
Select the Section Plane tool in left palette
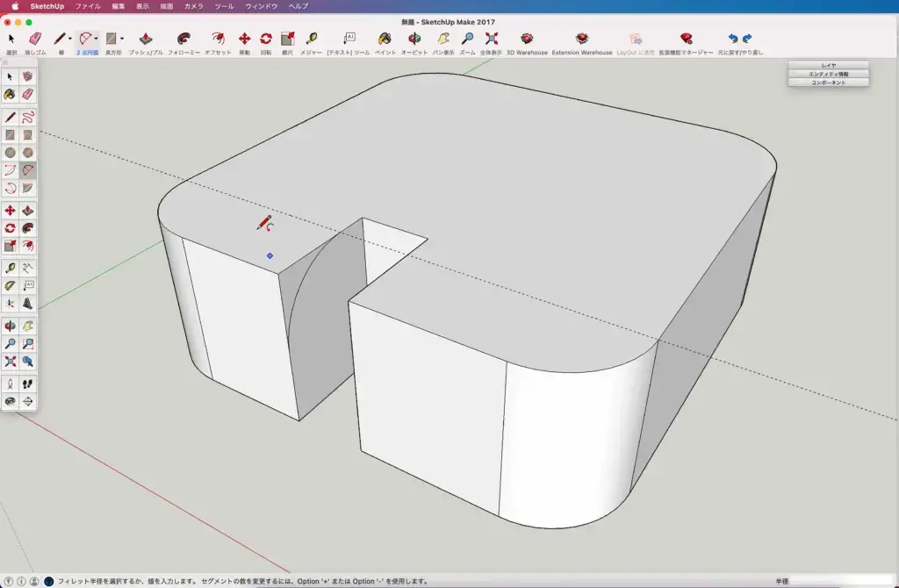pos(27,402)
